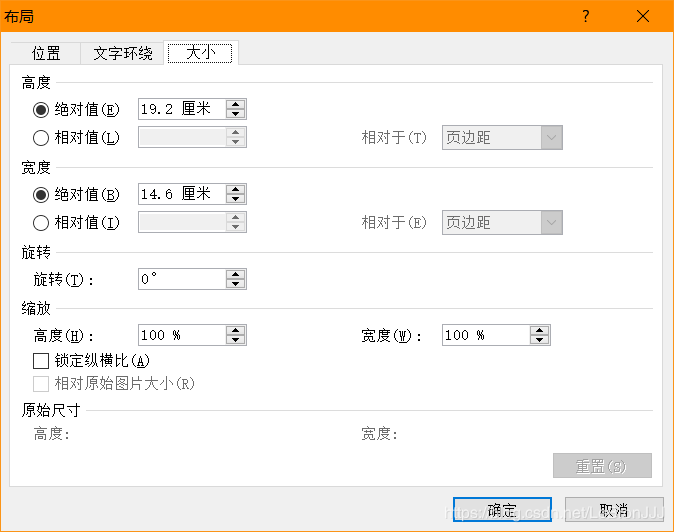
Task: Decrease the absolute height spinner value
Action: click(x=235, y=113)
